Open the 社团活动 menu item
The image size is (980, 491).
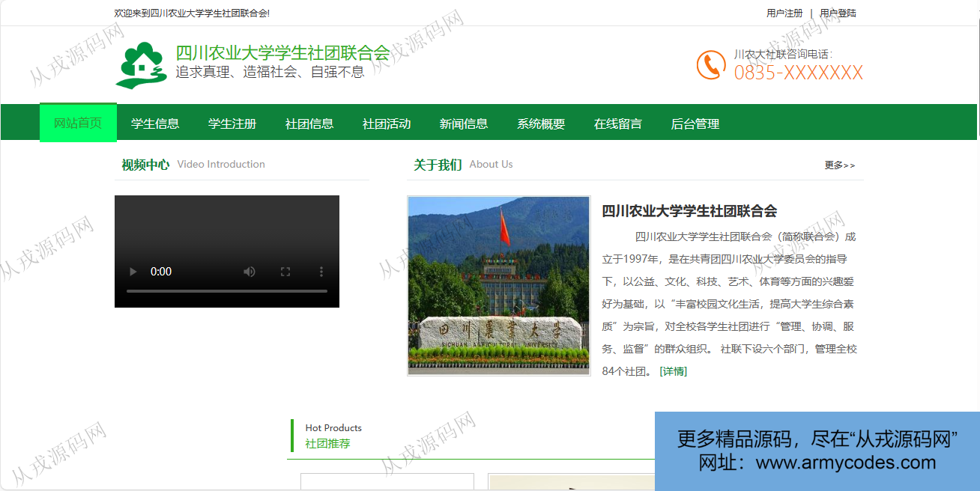pos(387,123)
